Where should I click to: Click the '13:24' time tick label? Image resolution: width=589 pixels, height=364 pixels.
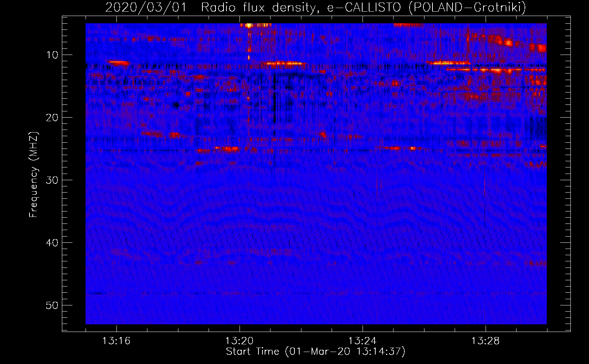(x=362, y=341)
